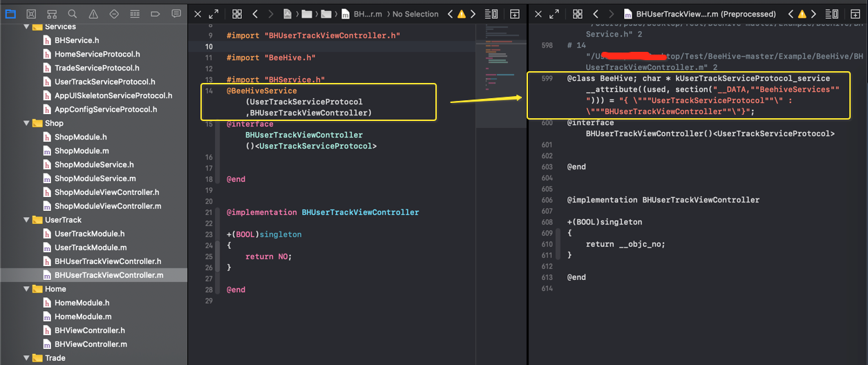Open the Symbol navigator

coord(52,14)
